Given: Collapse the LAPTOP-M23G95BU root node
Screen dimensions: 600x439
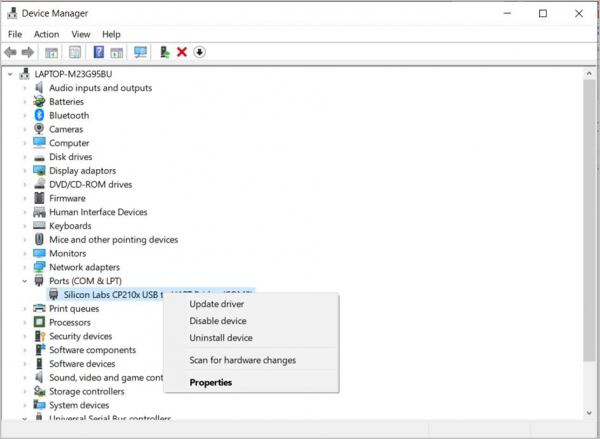Looking at the screenshot, I should (10, 74).
